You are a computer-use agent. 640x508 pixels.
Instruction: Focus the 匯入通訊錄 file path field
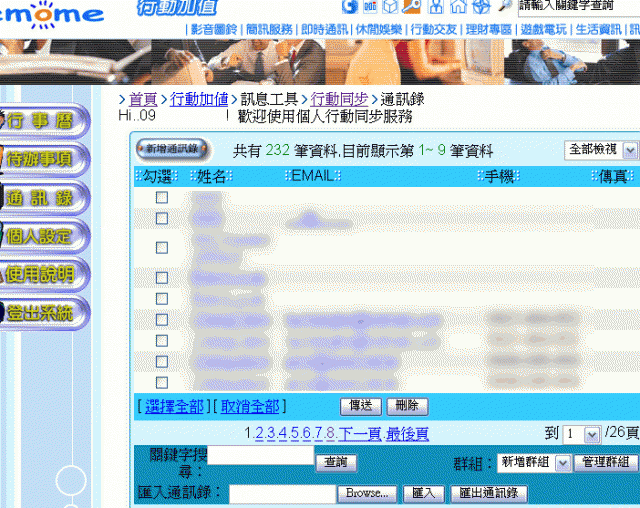pyautogui.click(x=282, y=494)
